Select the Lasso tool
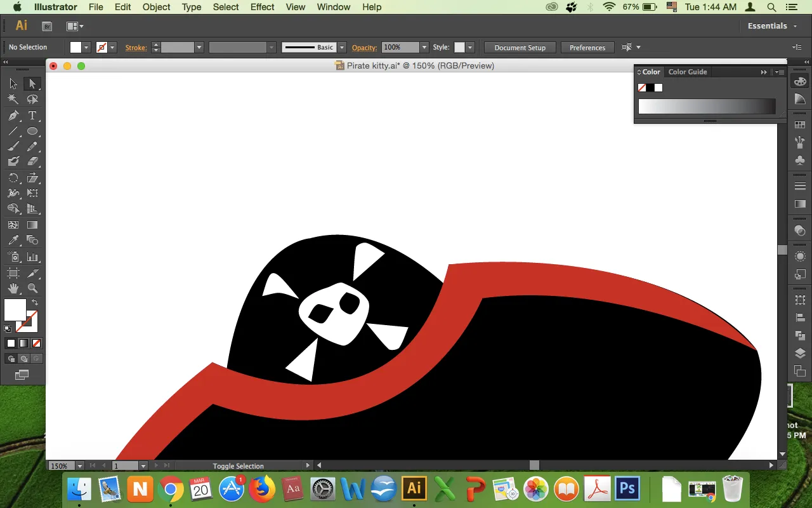Viewport: 812px width, 508px height. 32,100
